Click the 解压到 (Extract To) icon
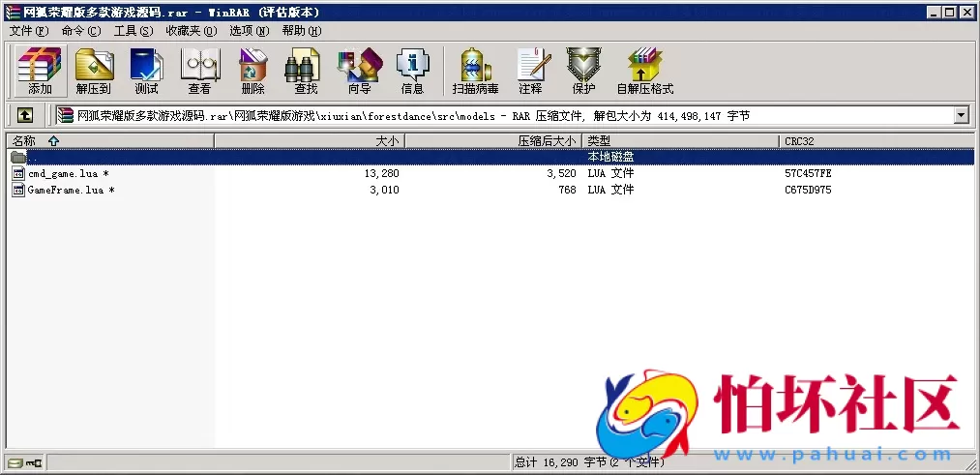 coord(94,71)
